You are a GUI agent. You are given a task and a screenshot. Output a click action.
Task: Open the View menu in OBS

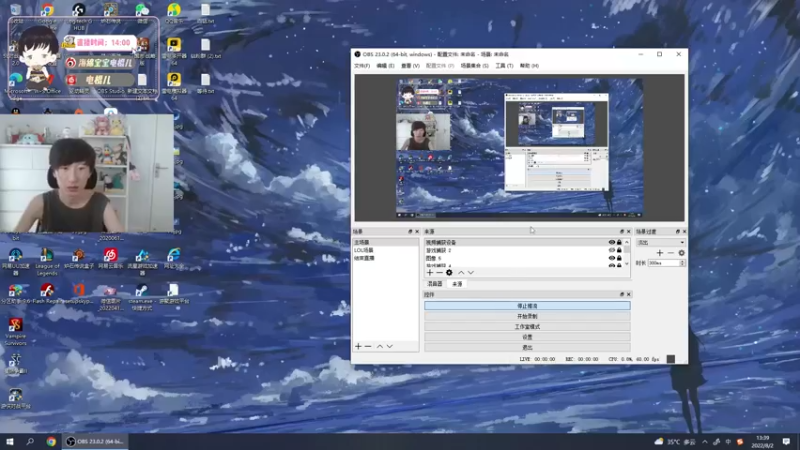point(410,66)
